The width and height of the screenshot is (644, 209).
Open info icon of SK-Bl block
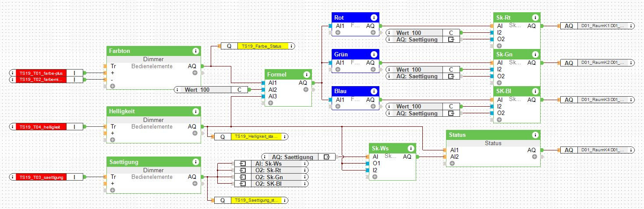point(535,91)
